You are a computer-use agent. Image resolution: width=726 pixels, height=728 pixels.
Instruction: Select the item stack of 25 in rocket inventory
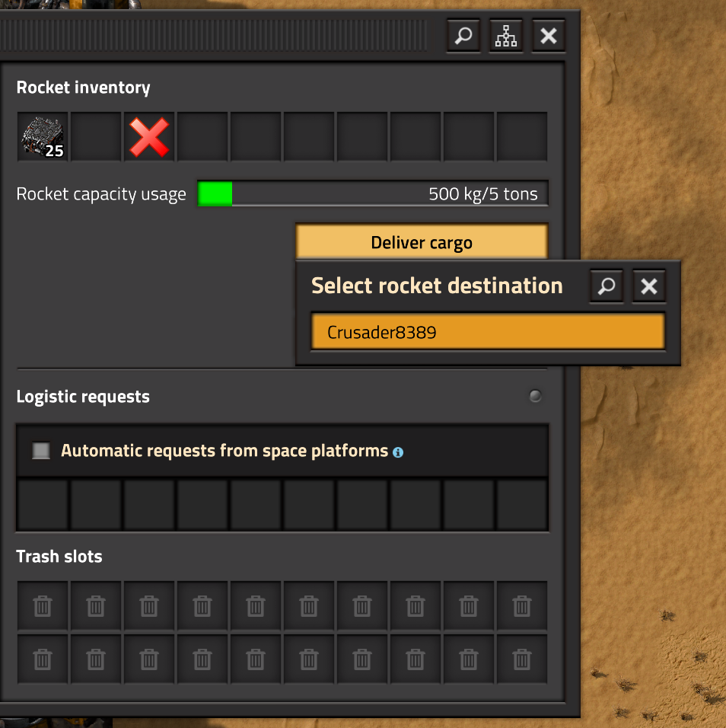tap(43, 136)
